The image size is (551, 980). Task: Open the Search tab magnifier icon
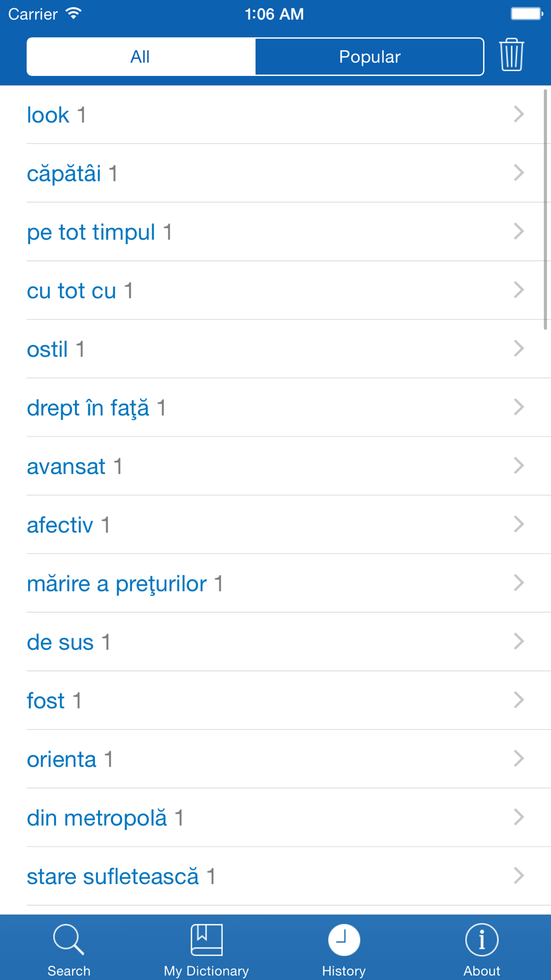pos(68,939)
